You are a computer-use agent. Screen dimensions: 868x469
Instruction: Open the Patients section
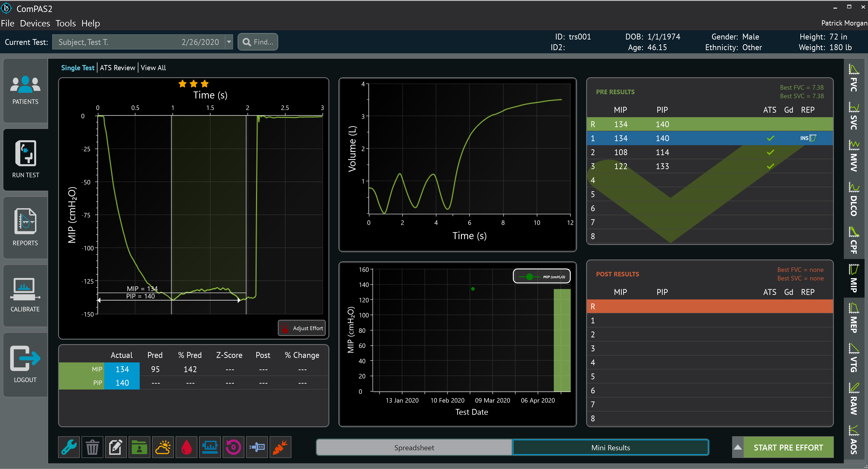point(25,90)
